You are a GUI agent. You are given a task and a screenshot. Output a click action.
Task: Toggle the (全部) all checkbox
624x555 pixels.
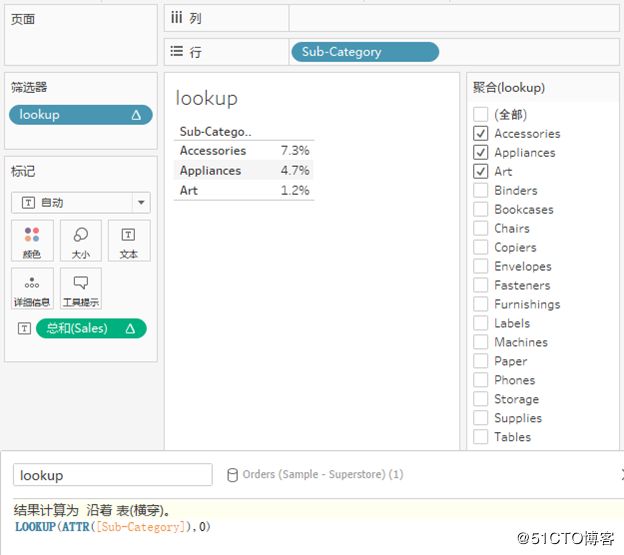click(480, 114)
